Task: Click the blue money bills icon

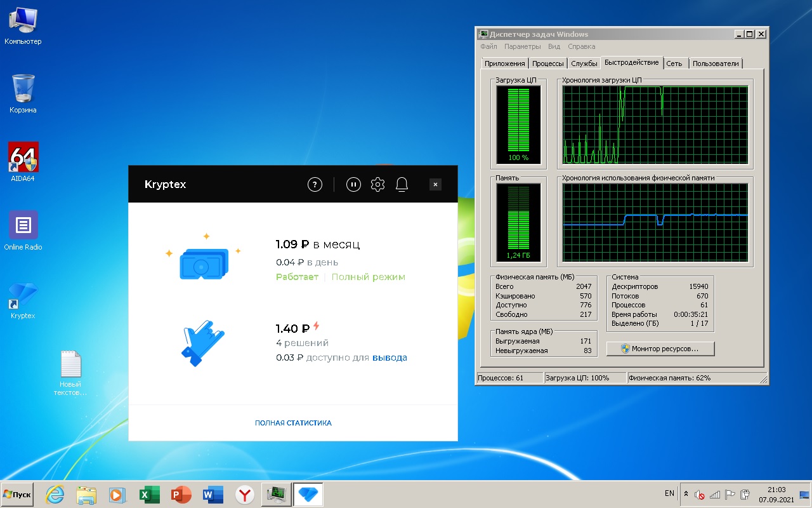Action: pyautogui.click(x=204, y=262)
